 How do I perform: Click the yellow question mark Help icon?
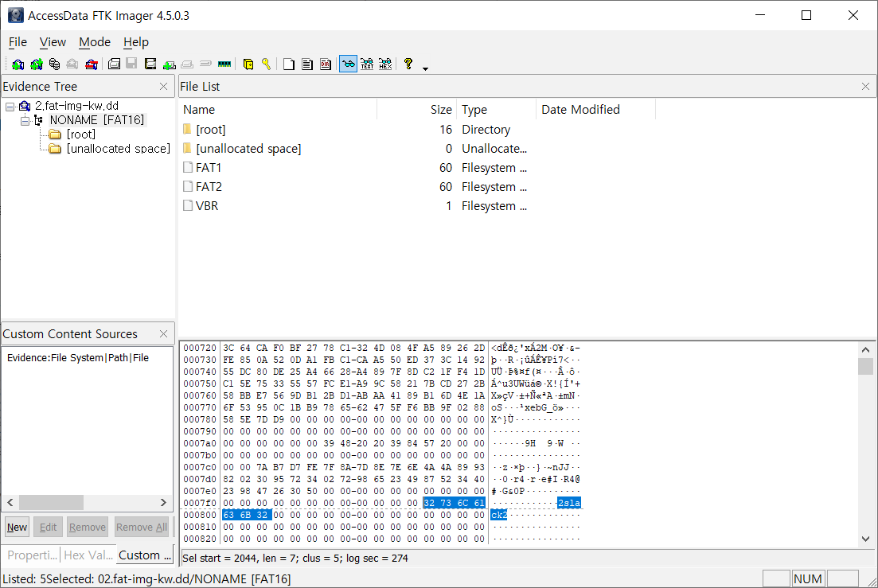tap(408, 64)
